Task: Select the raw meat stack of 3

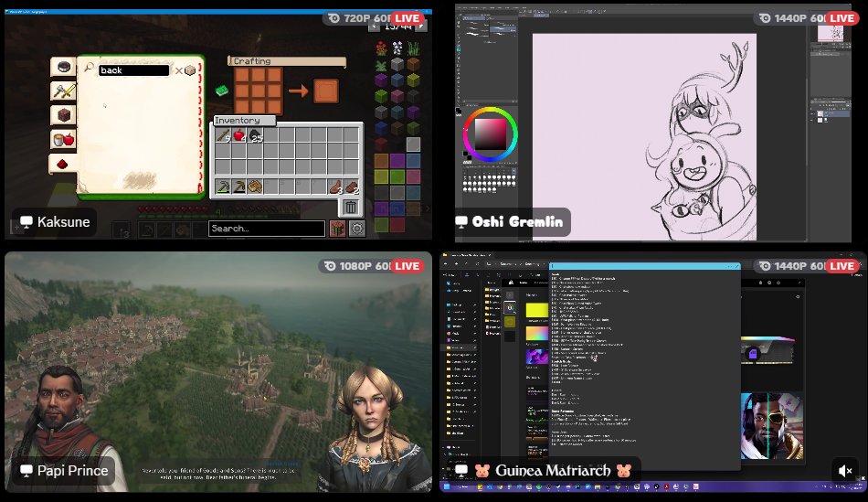Action: [x=336, y=187]
